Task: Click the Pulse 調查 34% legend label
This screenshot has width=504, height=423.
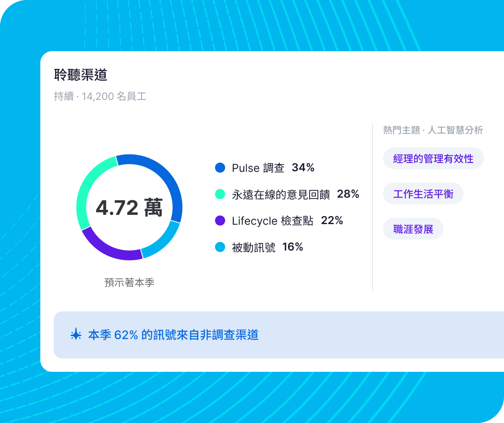Action: (x=273, y=168)
